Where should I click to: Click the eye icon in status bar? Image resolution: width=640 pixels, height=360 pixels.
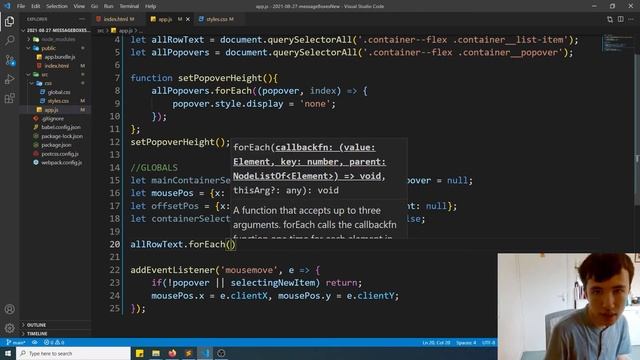point(35,342)
